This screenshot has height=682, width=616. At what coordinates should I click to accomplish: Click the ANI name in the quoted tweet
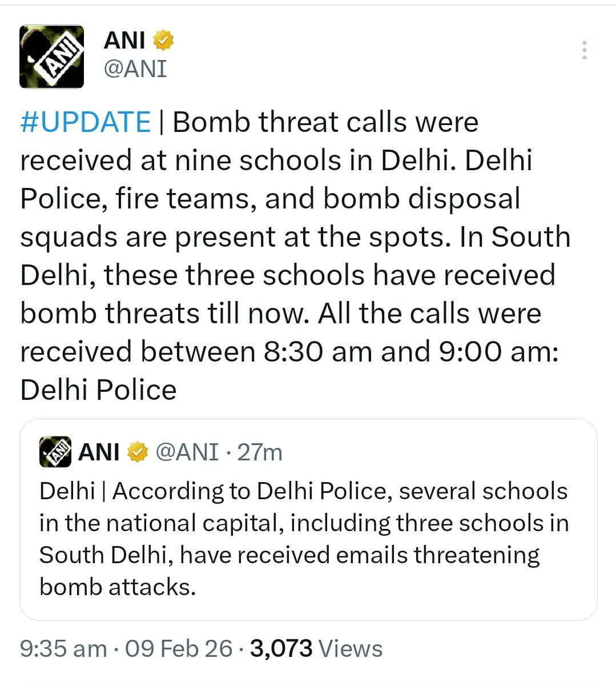click(x=98, y=452)
